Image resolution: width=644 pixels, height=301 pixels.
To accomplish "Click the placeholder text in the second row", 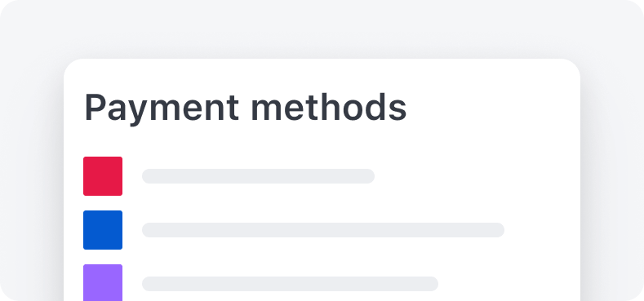I will (323, 230).
